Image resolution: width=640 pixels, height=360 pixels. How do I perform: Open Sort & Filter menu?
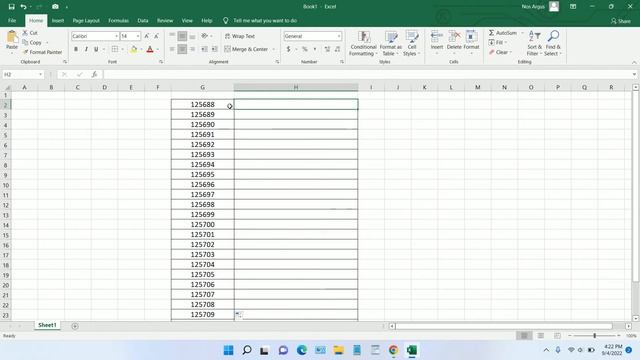tap(534, 43)
